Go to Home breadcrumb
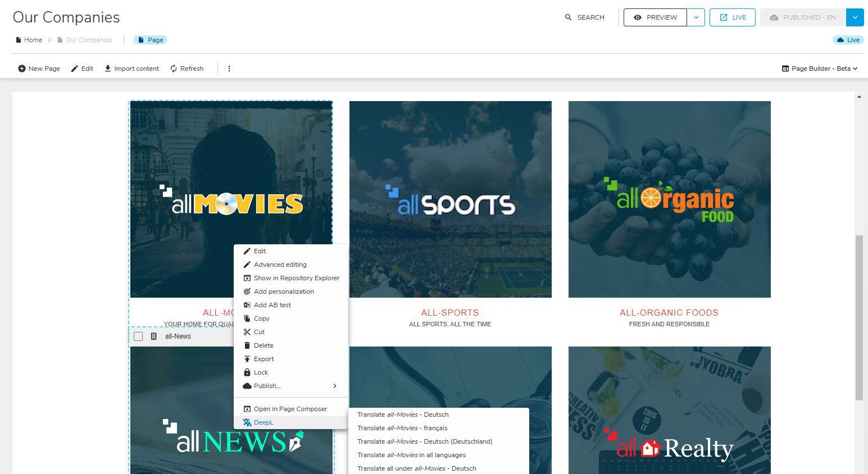Screen dimensions: 868x474 (x=29, y=40)
